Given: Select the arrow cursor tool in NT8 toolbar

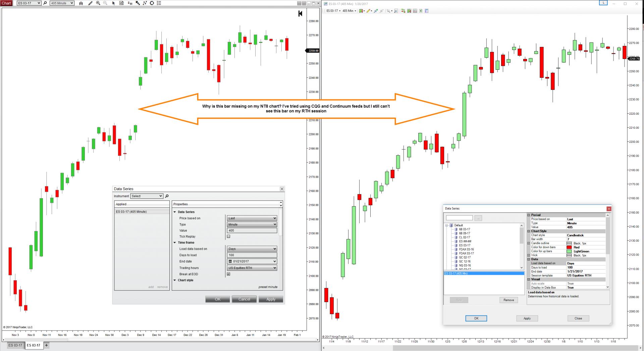Looking at the screenshot, I should [x=114, y=3].
